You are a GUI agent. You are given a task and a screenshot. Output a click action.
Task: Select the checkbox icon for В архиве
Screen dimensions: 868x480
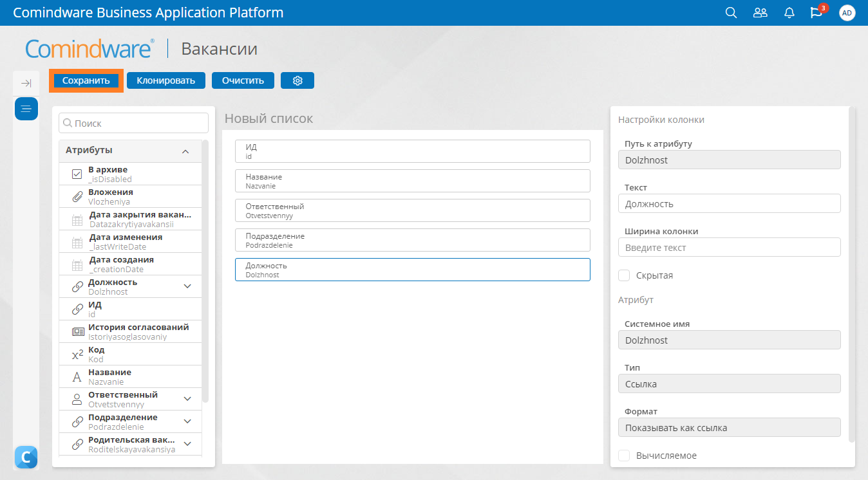(x=77, y=174)
